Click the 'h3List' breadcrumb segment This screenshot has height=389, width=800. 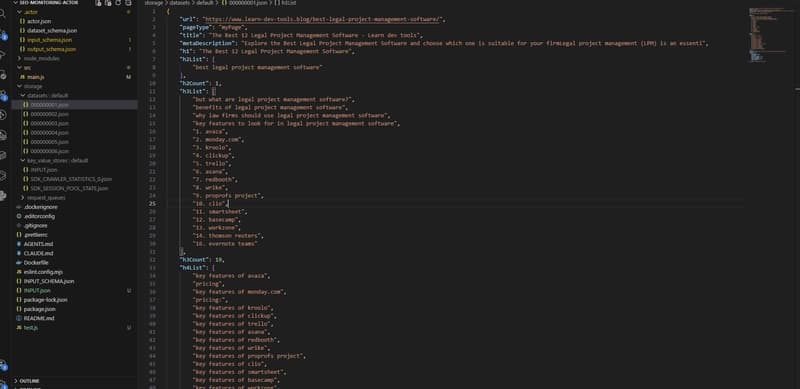click(x=285, y=3)
